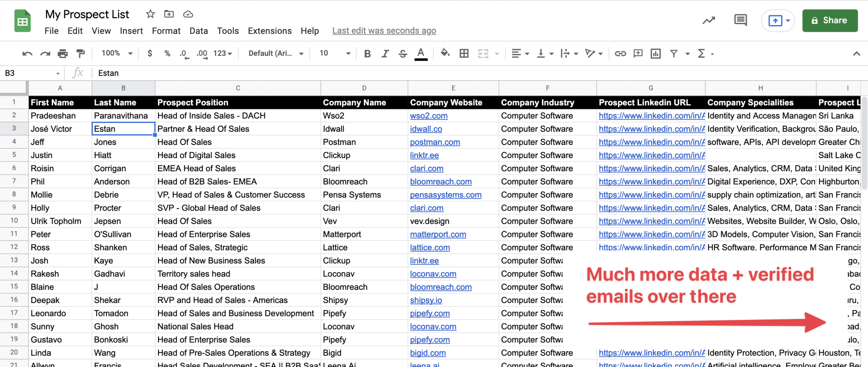Toggle strikethrough formatting
Image resolution: width=868 pixels, height=367 pixels.
(403, 53)
